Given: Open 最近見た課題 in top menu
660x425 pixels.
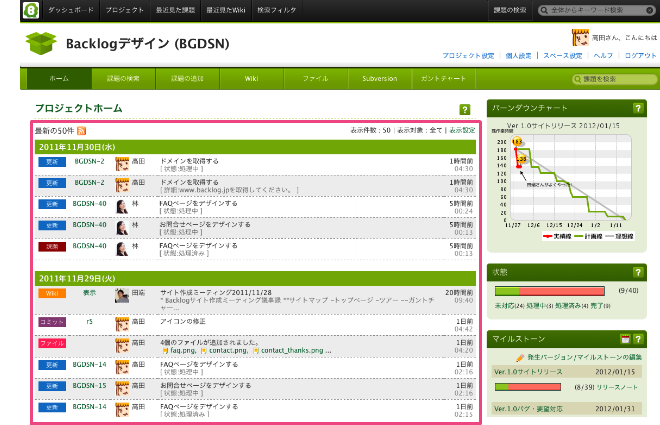Looking at the screenshot, I should [176, 10].
